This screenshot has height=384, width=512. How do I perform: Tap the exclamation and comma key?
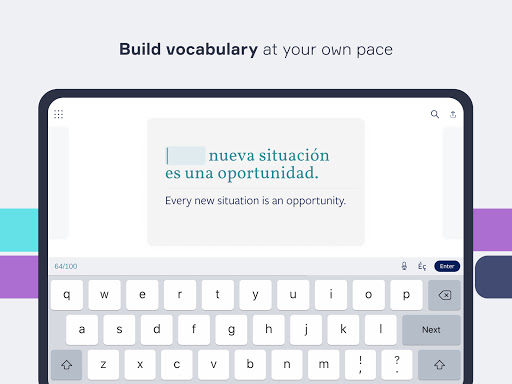(360, 365)
